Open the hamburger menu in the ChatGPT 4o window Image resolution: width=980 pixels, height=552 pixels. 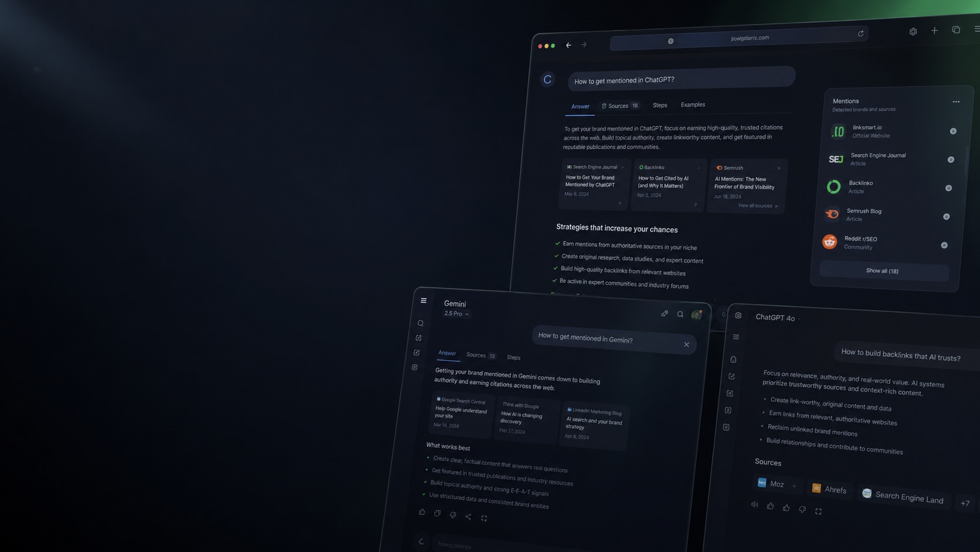coord(736,337)
